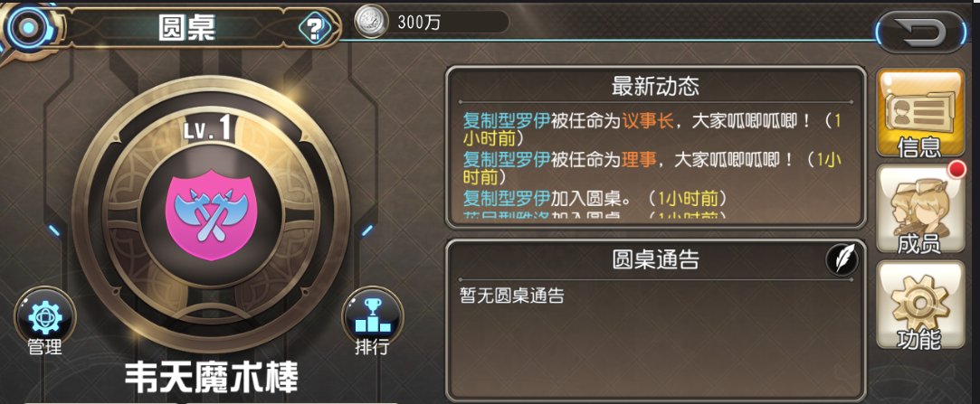Click the silver coin currency icon
The height and width of the screenshot is (404, 980).
pos(370,21)
